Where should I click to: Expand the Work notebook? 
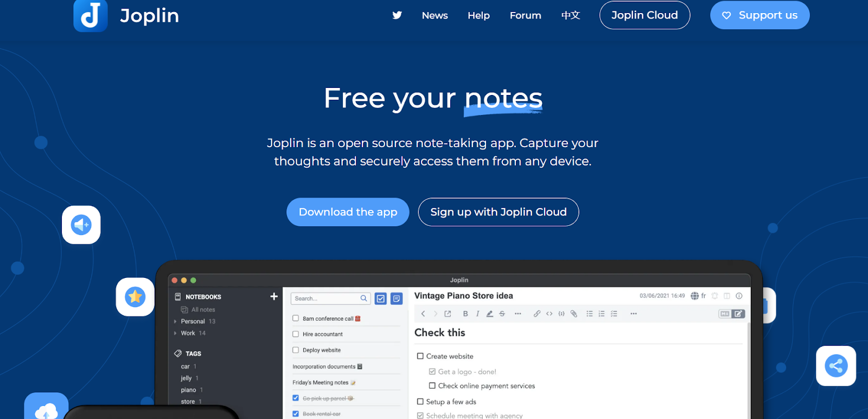(175, 333)
